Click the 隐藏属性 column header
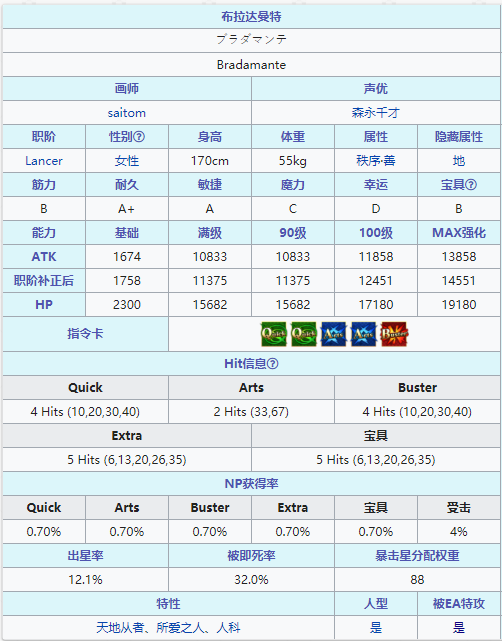The width and height of the screenshot is (502, 641). click(459, 137)
